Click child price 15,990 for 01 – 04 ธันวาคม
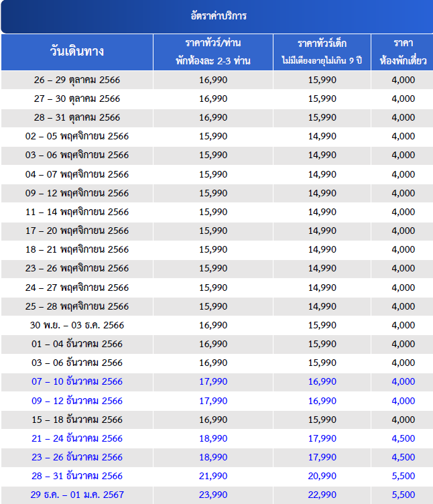The image size is (433, 504). pyautogui.click(x=322, y=344)
